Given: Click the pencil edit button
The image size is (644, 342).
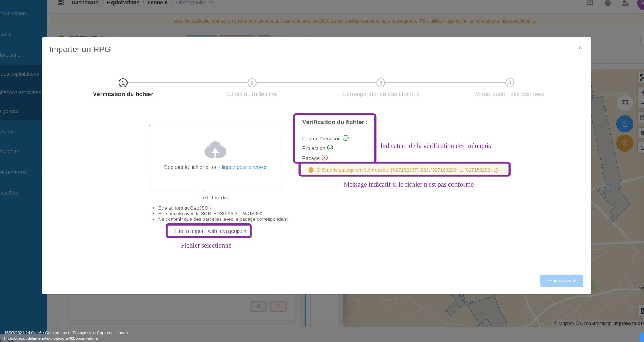Looking at the screenshot, I should coord(258,306).
